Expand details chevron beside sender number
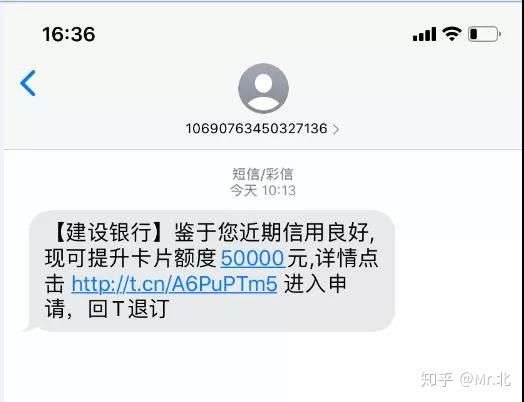Image resolution: width=524 pixels, height=402 pixels. 336,129
